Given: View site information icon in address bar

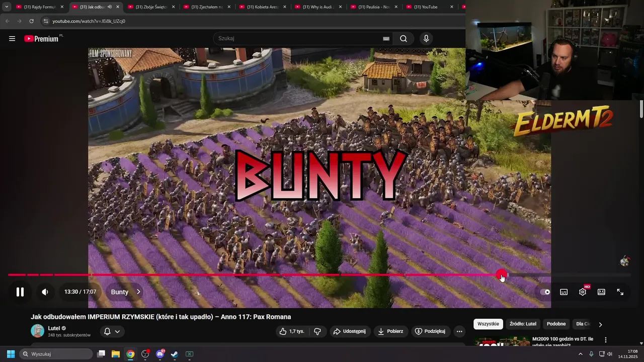Looking at the screenshot, I should coord(46,21).
